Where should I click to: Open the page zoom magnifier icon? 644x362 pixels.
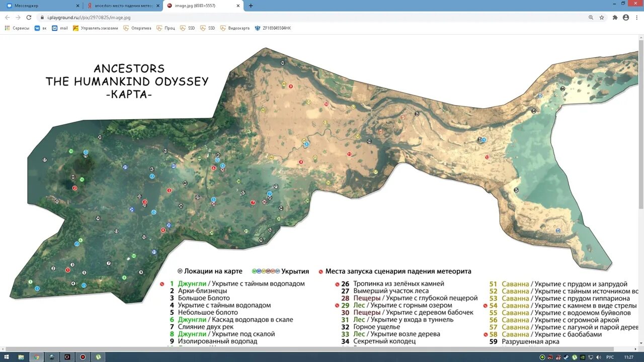pyautogui.click(x=591, y=17)
